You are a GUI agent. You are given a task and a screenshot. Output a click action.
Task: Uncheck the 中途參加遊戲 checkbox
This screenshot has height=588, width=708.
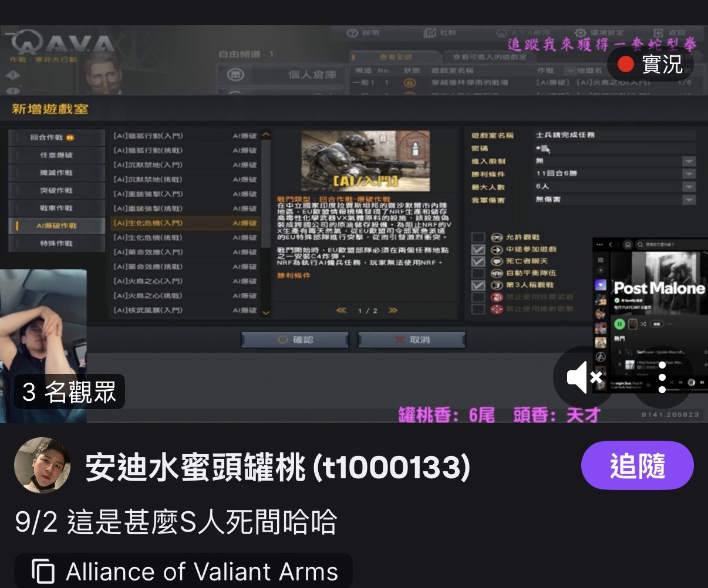click(478, 249)
